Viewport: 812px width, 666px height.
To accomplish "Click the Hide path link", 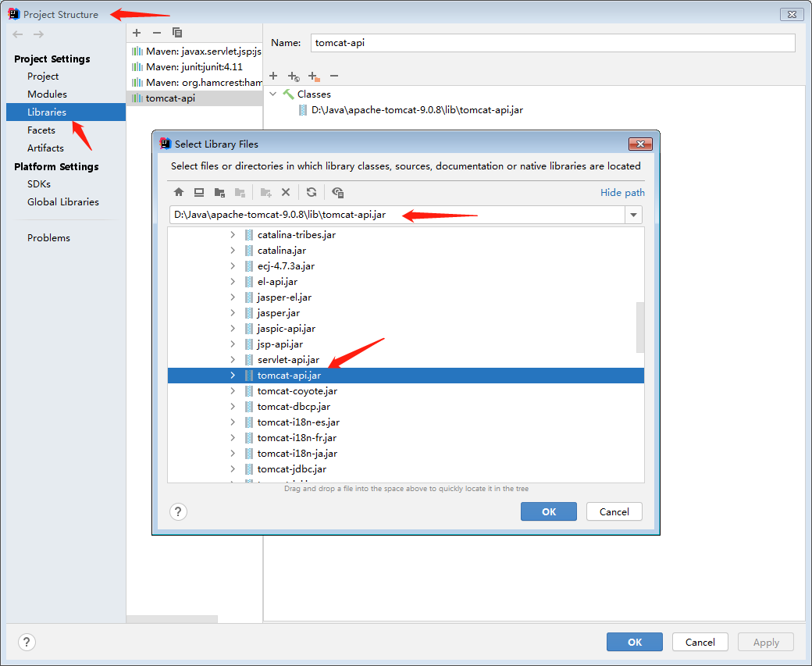I will (x=622, y=193).
